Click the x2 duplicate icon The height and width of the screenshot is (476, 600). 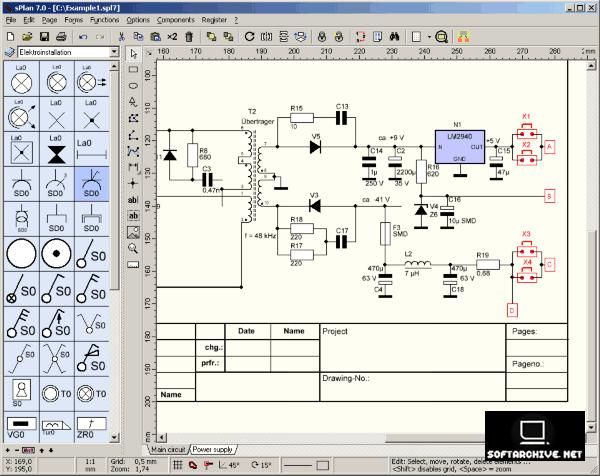pos(172,37)
